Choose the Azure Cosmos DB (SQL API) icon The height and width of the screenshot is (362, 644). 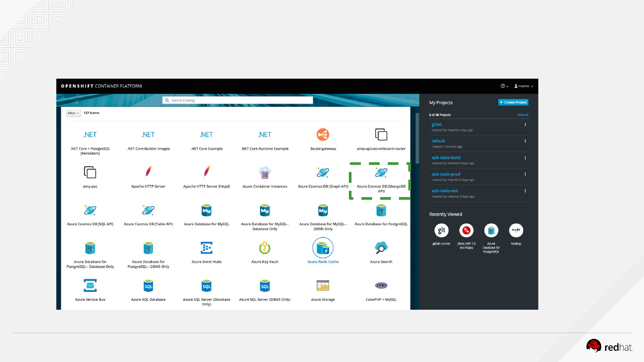[90, 210]
